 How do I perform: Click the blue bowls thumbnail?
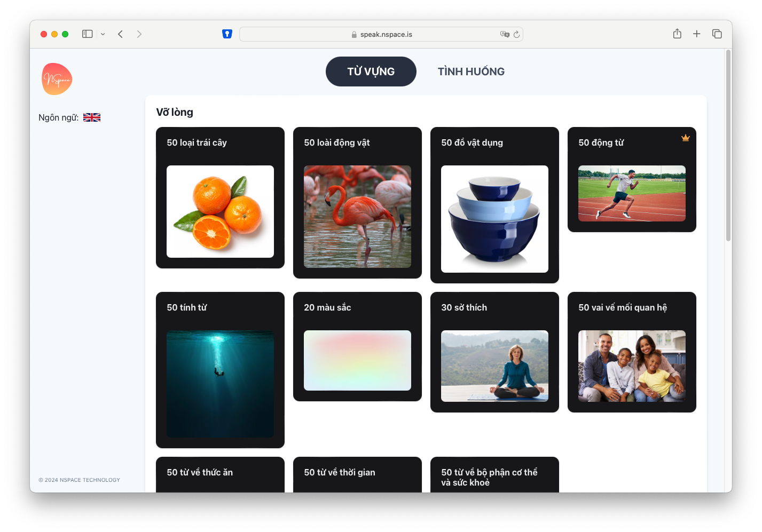(x=494, y=219)
